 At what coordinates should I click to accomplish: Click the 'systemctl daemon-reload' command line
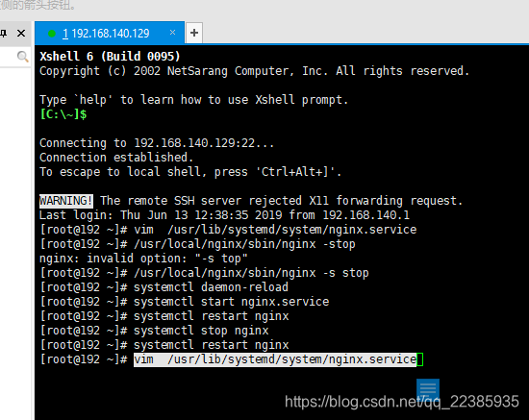164,287
